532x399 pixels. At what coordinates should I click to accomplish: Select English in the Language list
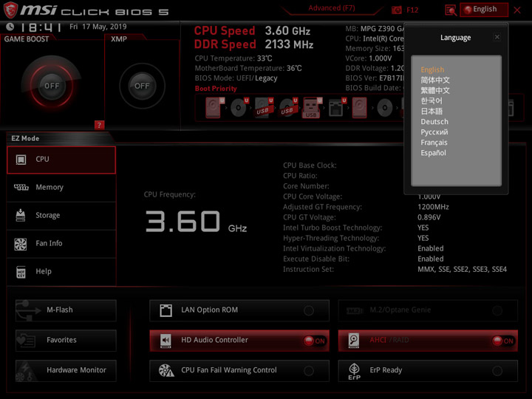(x=432, y=69)
